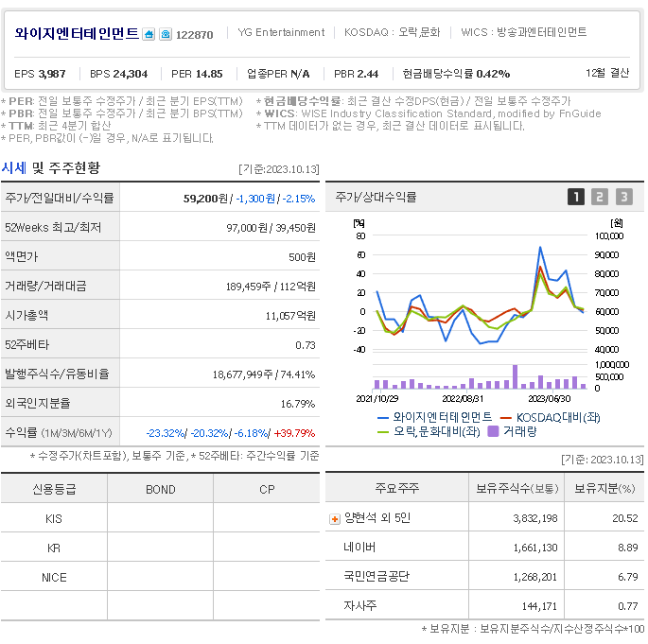Switch to chart tab 2
Screen dimensions: 648x644
(x=599, y=197)
